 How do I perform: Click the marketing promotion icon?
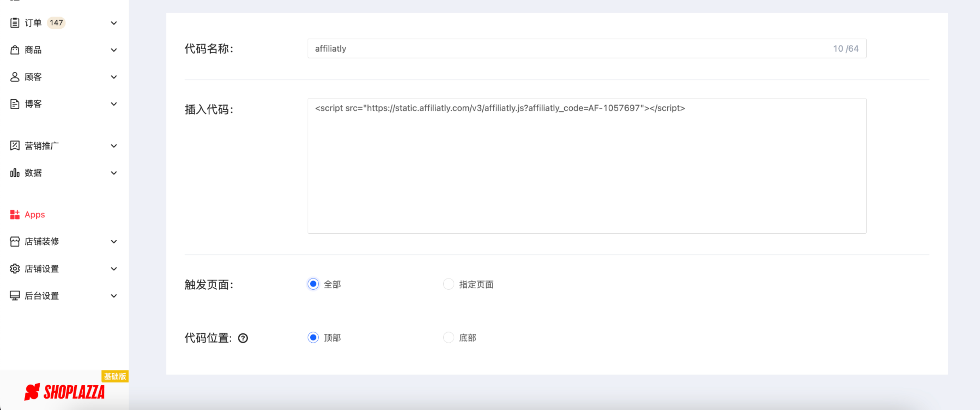[15, 146]
